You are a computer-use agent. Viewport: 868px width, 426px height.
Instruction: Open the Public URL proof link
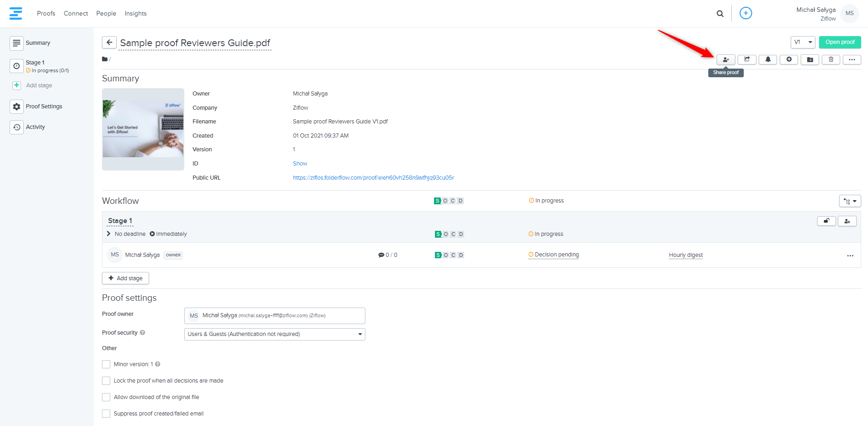point(373,178)
